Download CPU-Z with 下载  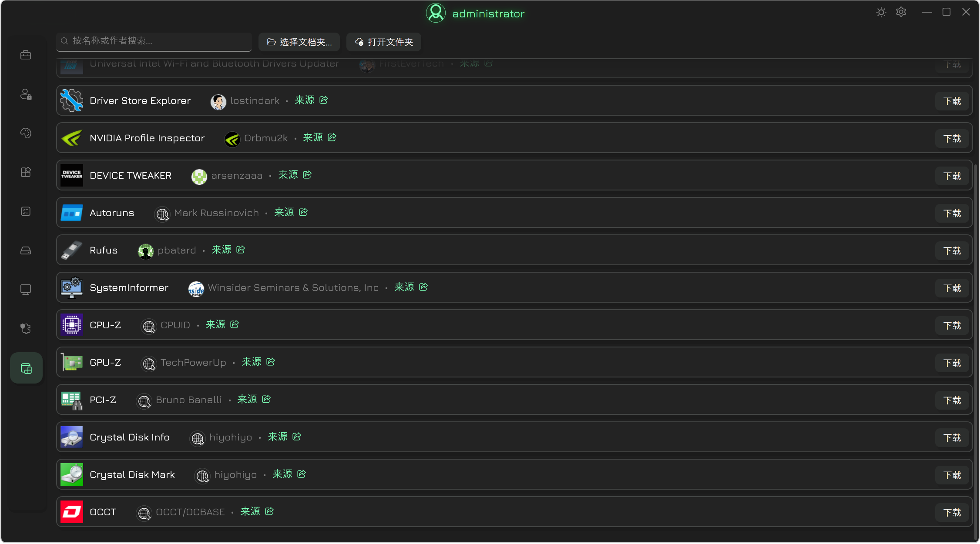[952, 325]
